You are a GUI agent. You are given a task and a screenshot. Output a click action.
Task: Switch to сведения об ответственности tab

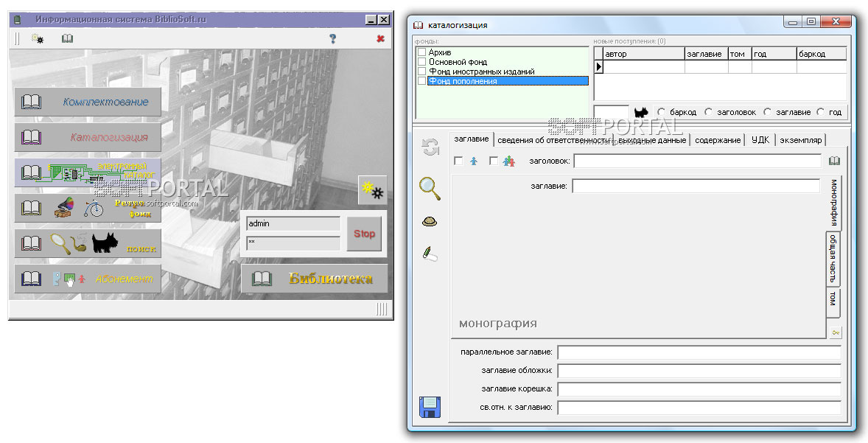click(x=554, y=140)
